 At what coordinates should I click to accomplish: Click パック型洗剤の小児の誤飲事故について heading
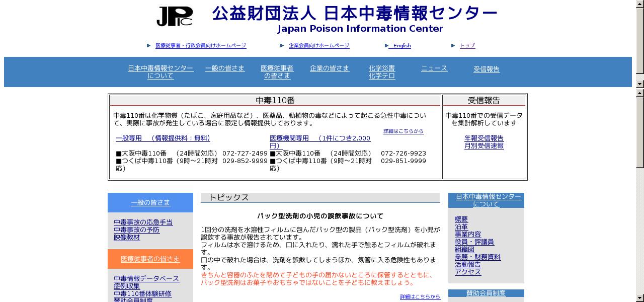coord(320,216)
